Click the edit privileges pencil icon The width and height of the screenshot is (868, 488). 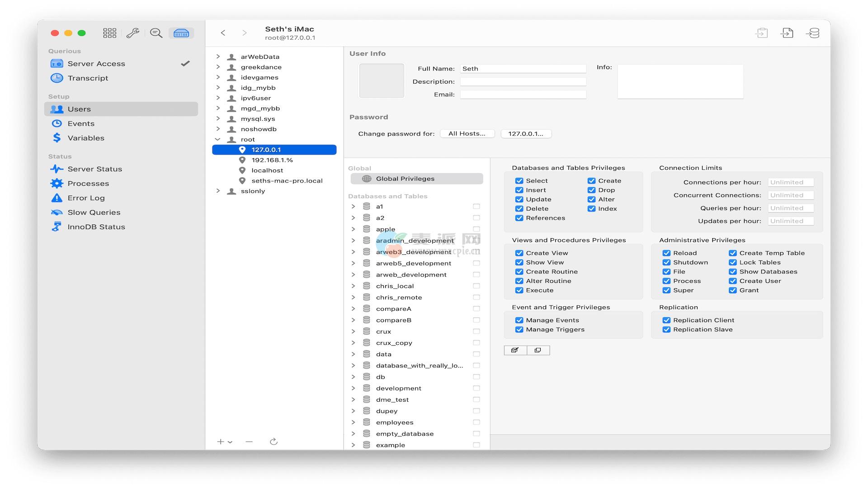[x=515, y=350]
